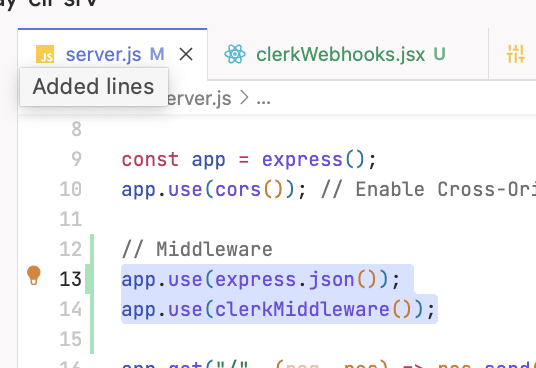Open the settings sliders tab icon
The height and width of the screenshot is (368, 536).
(x=515, y=54)
